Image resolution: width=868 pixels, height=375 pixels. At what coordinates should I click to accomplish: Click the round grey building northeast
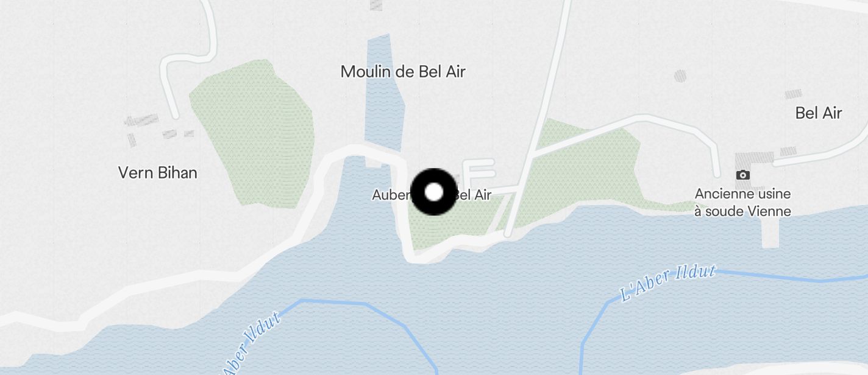(680, 75)
